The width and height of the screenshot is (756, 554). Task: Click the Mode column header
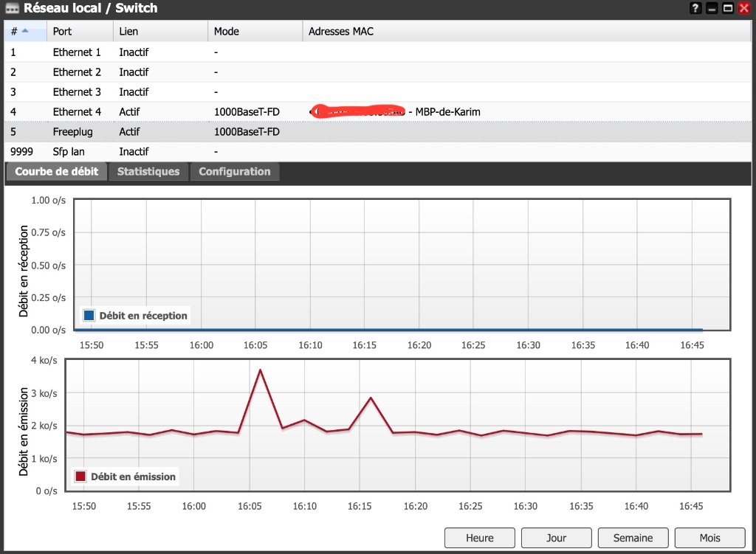227,32
